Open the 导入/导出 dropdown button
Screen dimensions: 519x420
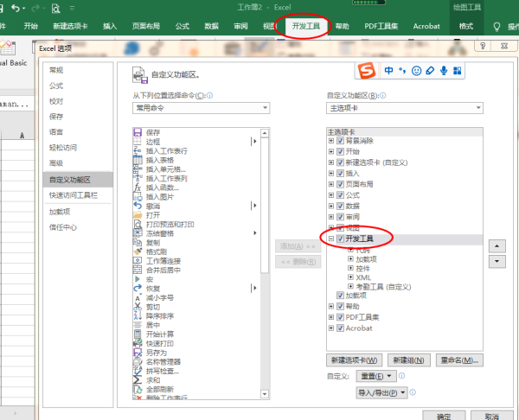pos(382,393)
